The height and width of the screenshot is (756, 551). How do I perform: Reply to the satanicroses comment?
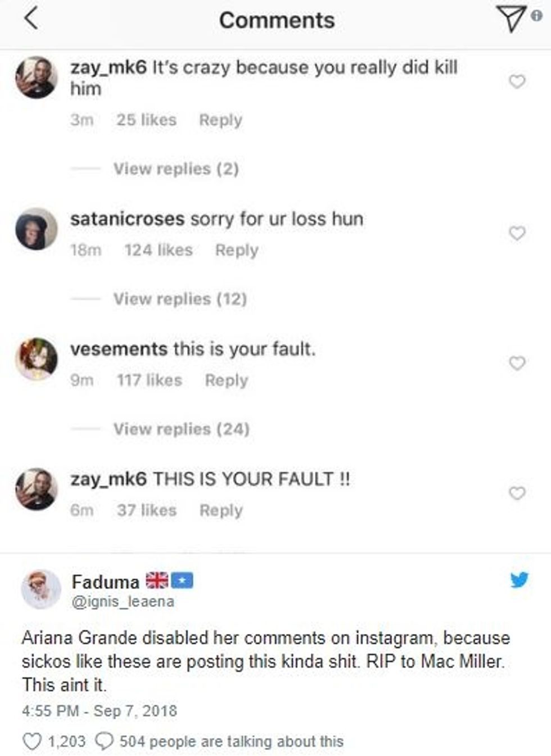237,250
